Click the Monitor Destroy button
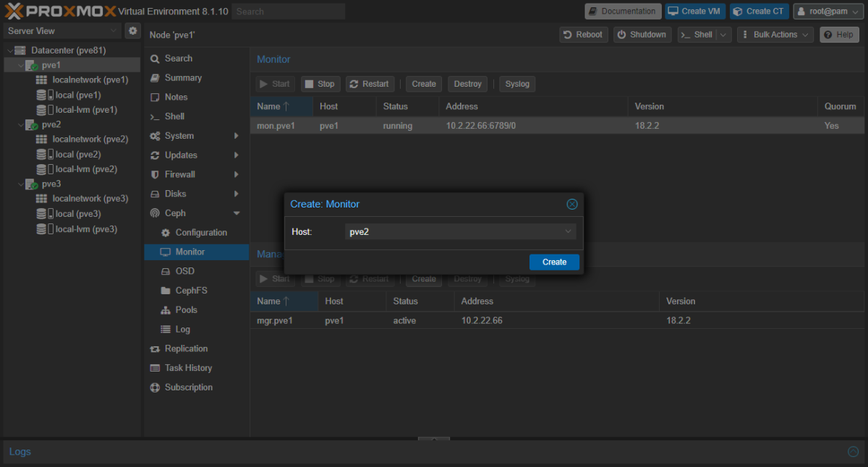This screenshot has height=467, width=868. (467, 84)
